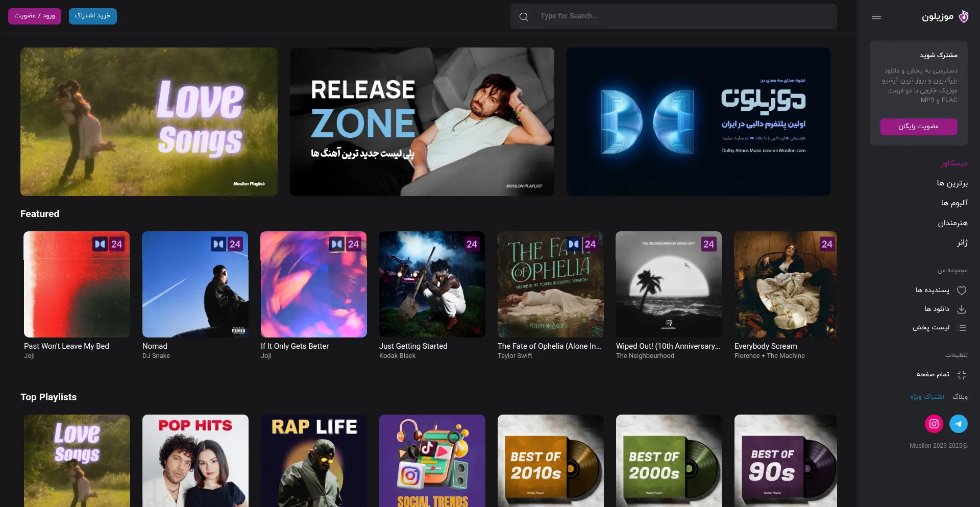Open Instagram social icon
Screen dimensions: 980x507
pyautogui.click(x=934, y=424)
